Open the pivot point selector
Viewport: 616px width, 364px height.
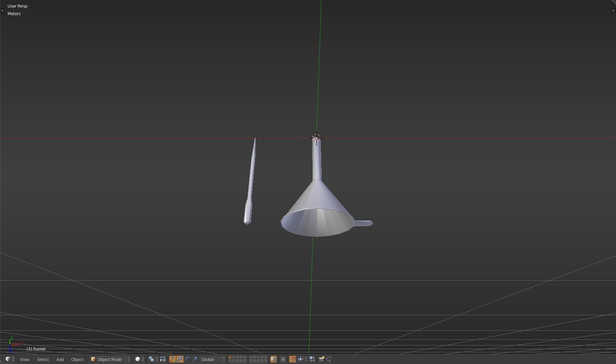153,359
